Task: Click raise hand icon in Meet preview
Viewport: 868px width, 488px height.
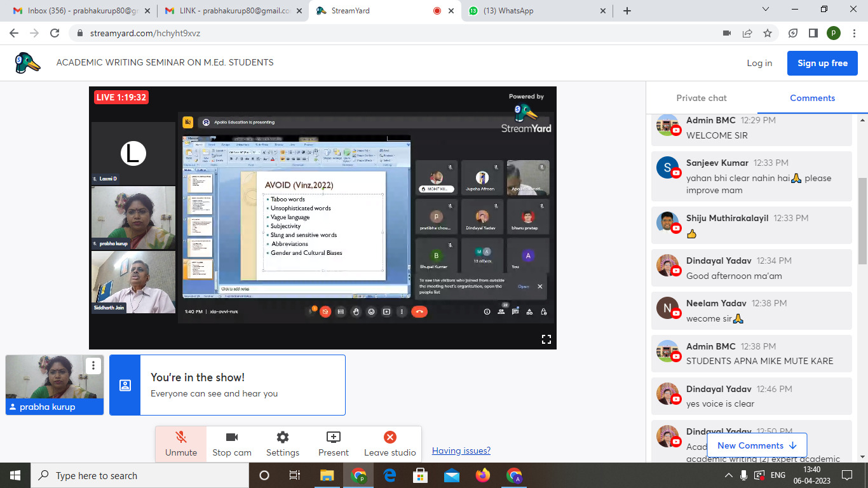Action: click(x=356, y=311)
